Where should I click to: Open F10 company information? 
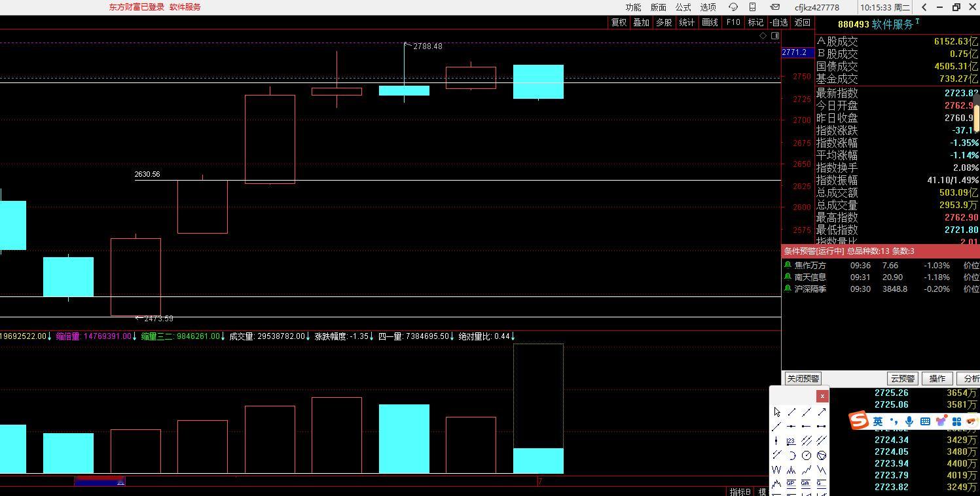point(733,22)
